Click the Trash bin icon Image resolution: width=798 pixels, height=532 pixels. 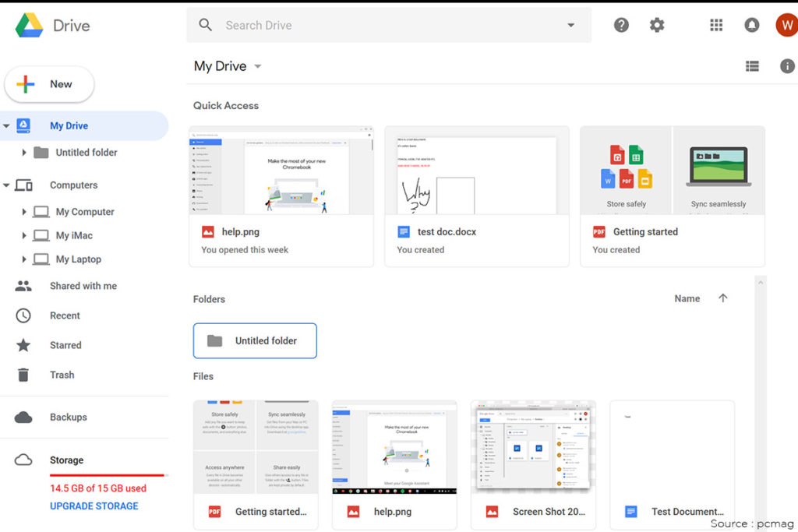23,375
